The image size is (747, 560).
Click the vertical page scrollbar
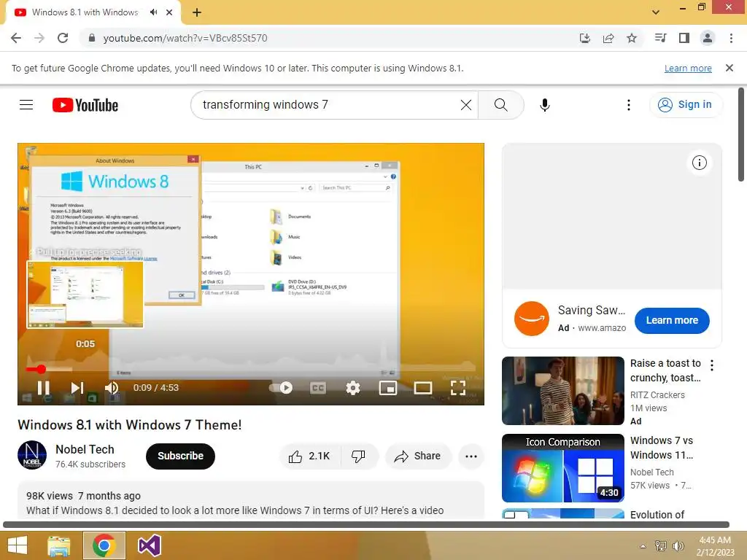pos(741,134)
